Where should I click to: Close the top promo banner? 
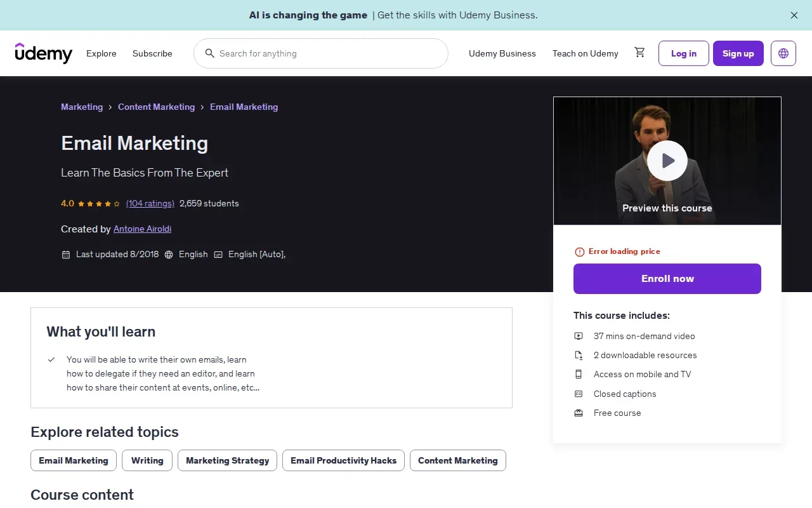(794, 15)
